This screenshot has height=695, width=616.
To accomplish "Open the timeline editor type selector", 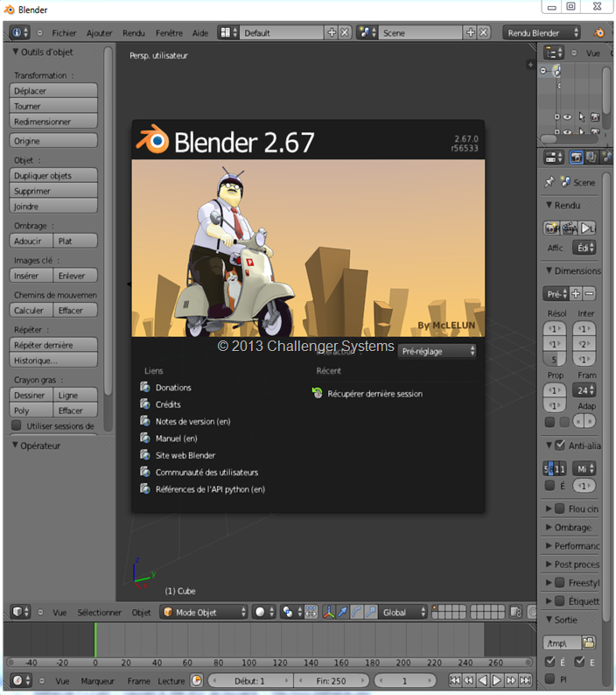I will pyautogui.click(x=20, y=680).
